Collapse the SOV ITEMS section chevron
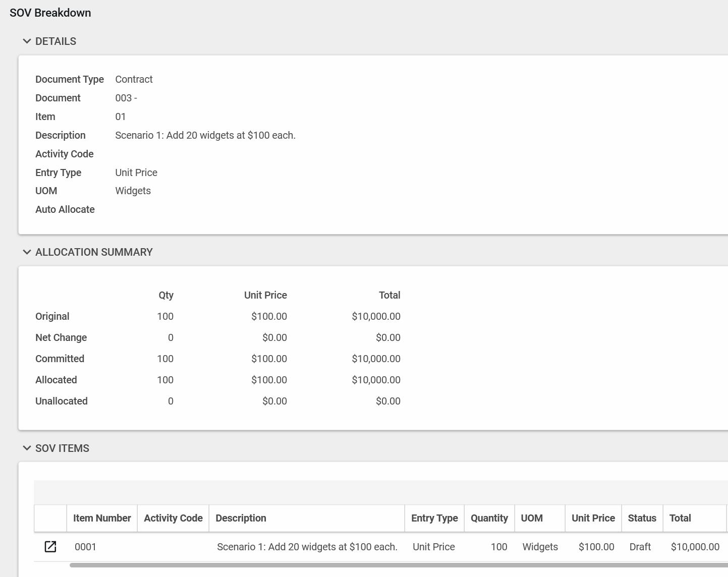 (x=27, y=448)
